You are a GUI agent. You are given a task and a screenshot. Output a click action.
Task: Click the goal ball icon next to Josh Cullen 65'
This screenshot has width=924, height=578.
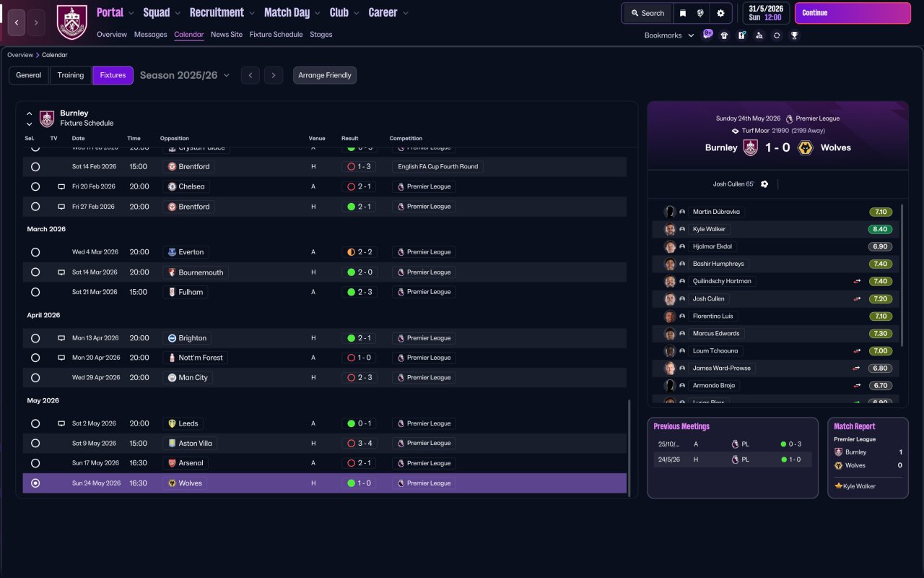[764, 184]
